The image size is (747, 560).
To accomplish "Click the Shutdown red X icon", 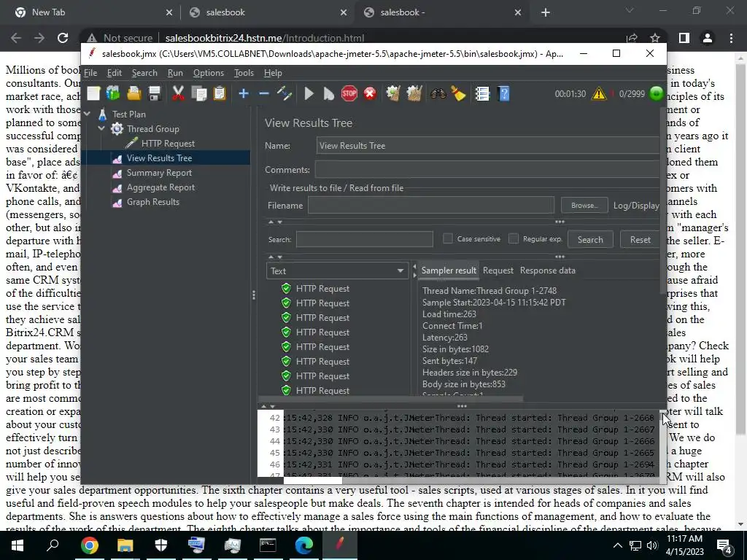I will point(370,93).
